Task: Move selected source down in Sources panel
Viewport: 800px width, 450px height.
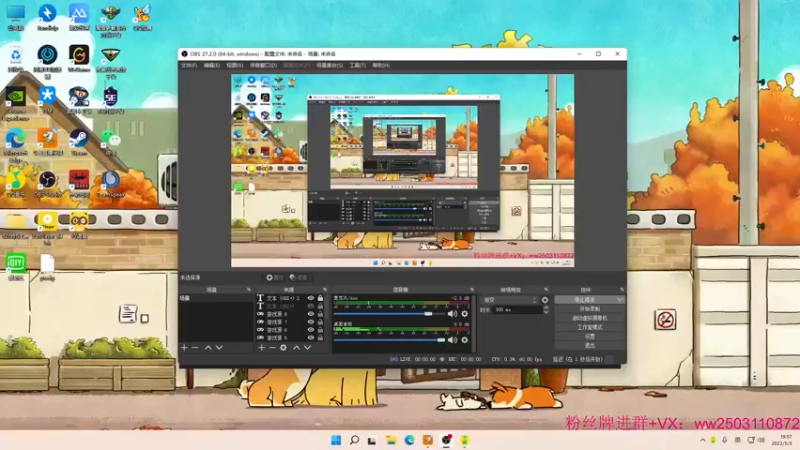Action: point(307,347)
